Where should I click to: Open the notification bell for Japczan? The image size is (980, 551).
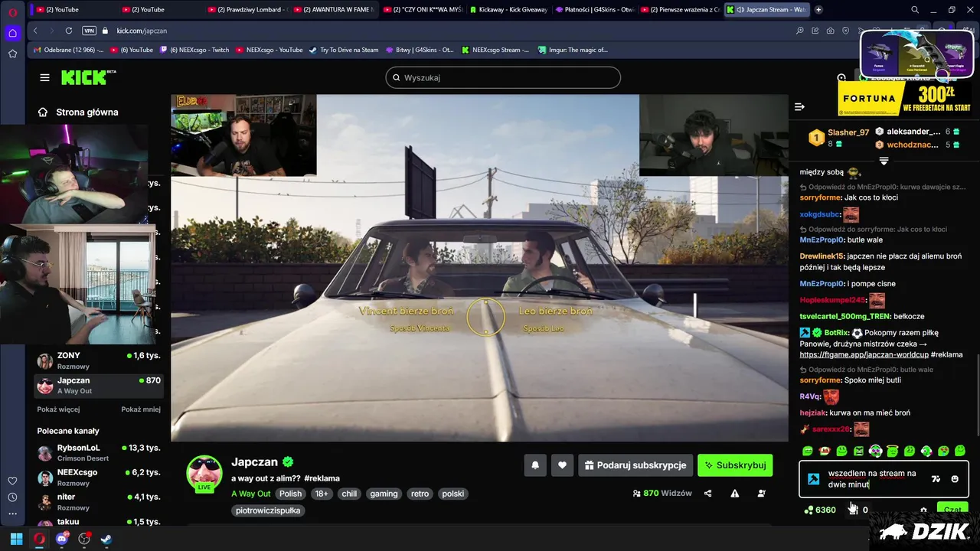click(535, 465)
